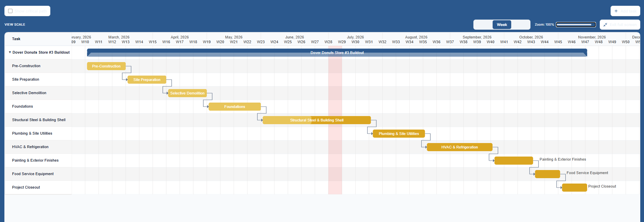
Task: Click the Pre-Construction Gantt bar
Action: point(106,66)
